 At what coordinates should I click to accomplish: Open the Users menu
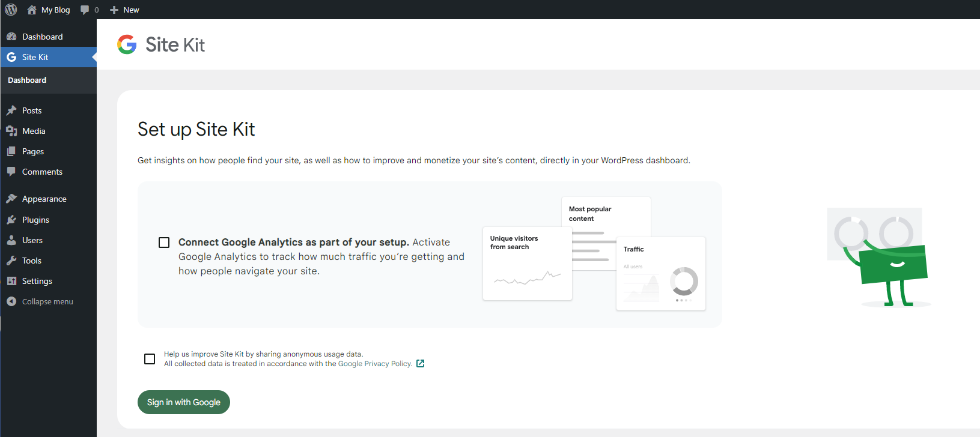point(48,240)
